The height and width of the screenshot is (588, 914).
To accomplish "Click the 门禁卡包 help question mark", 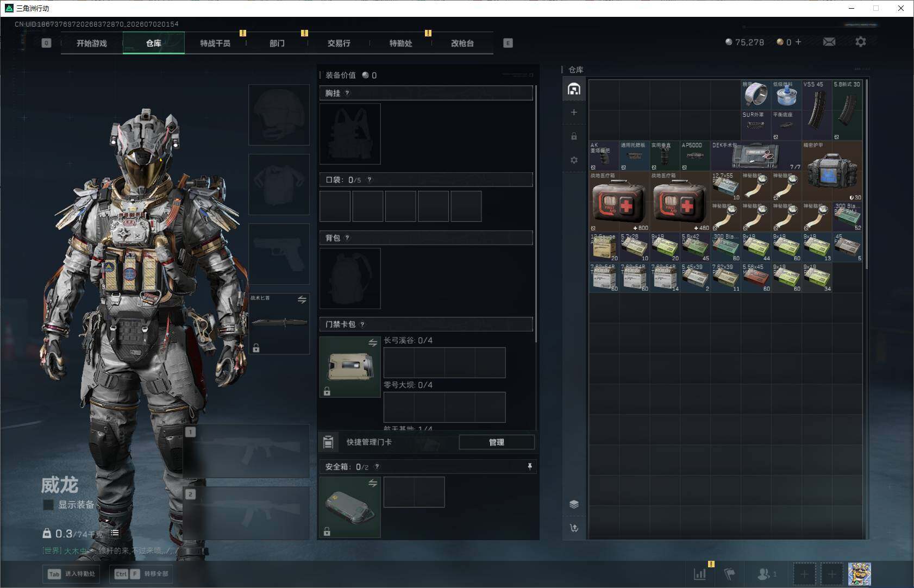I will tap(362, 324).
